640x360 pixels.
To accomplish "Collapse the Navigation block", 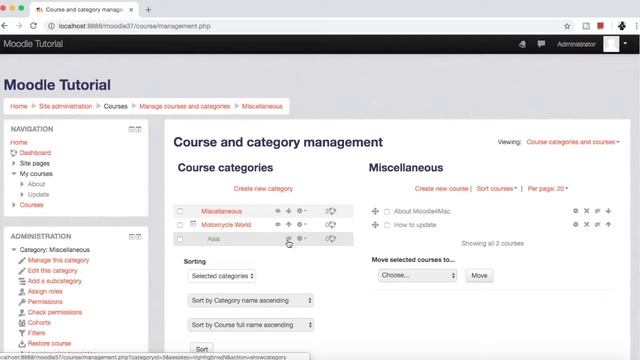I will coord(131,129).
